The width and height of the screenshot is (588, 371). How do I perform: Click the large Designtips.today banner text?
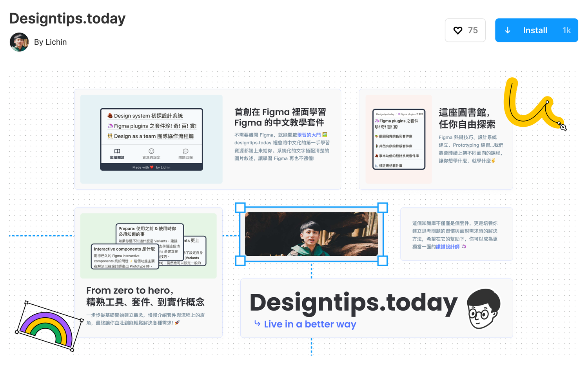[x=354, y=303]
